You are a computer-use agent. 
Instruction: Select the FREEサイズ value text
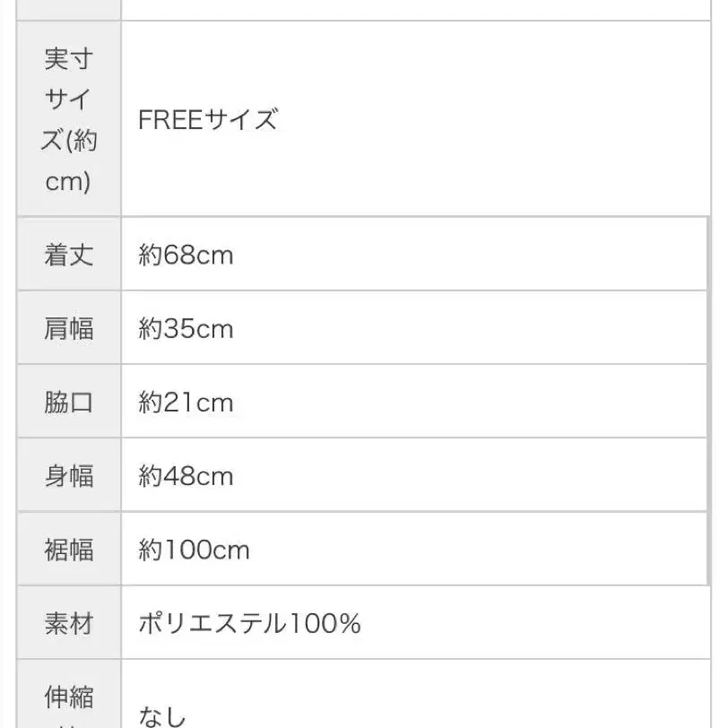(208, 119)
